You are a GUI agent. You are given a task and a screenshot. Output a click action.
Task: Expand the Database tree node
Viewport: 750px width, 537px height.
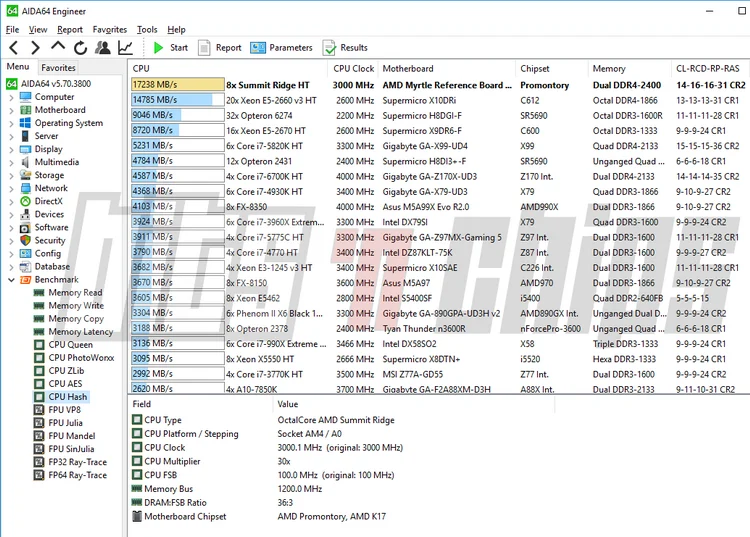[x=11, y=267]
